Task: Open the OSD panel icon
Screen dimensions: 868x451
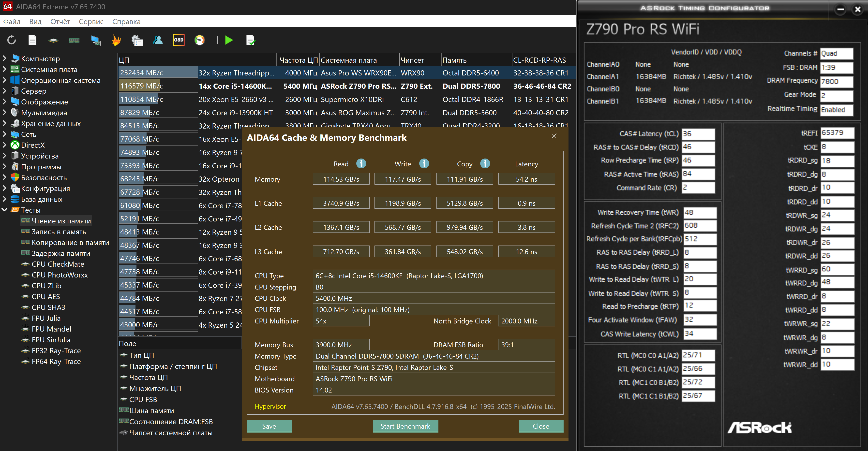Action: pos(179,40)
